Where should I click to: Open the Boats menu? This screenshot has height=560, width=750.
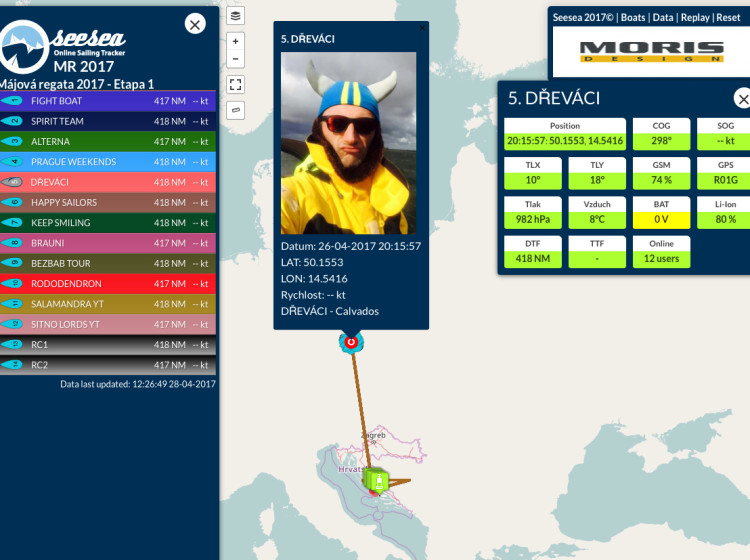click(x=633, y=18)
